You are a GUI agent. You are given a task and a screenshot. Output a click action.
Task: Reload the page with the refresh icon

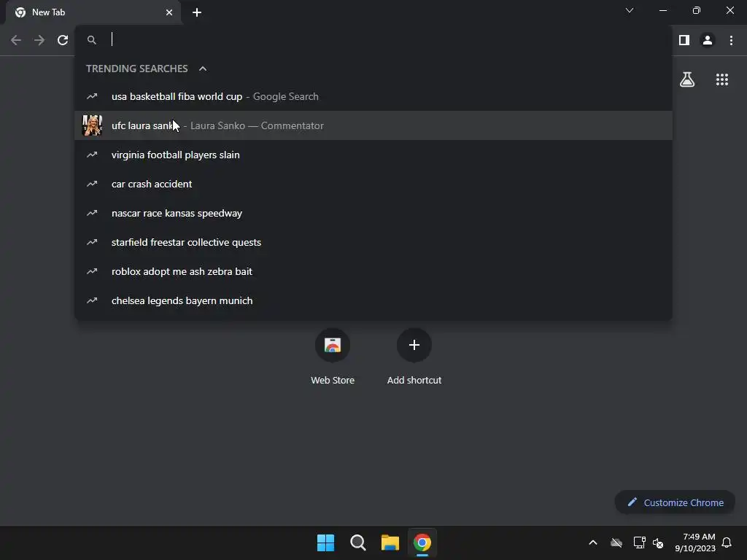[x=63, y=40]
